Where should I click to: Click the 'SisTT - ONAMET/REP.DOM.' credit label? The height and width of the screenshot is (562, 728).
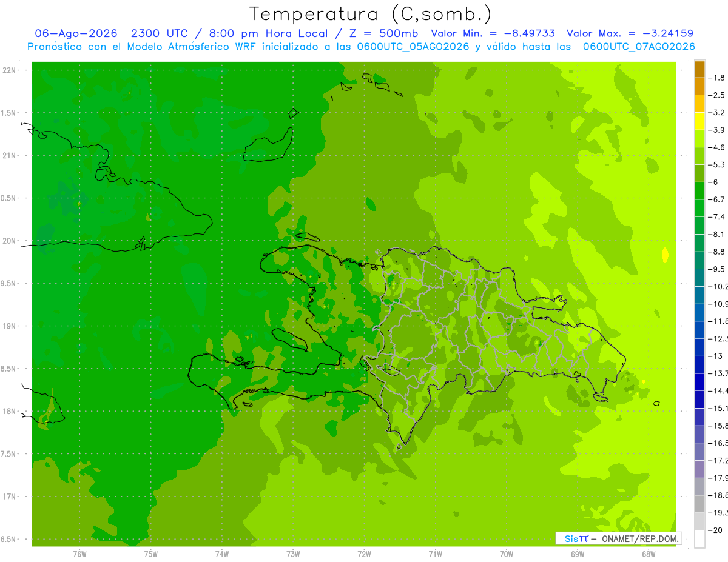coord(618,538)
